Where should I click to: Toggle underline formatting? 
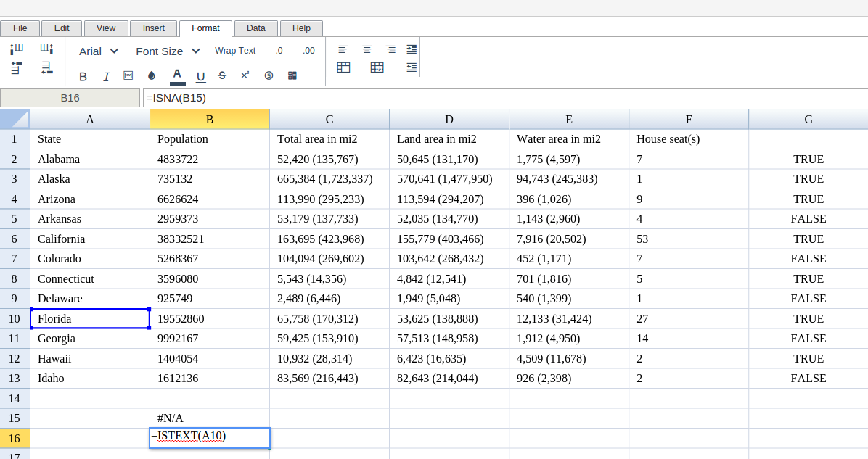(201, 76)
